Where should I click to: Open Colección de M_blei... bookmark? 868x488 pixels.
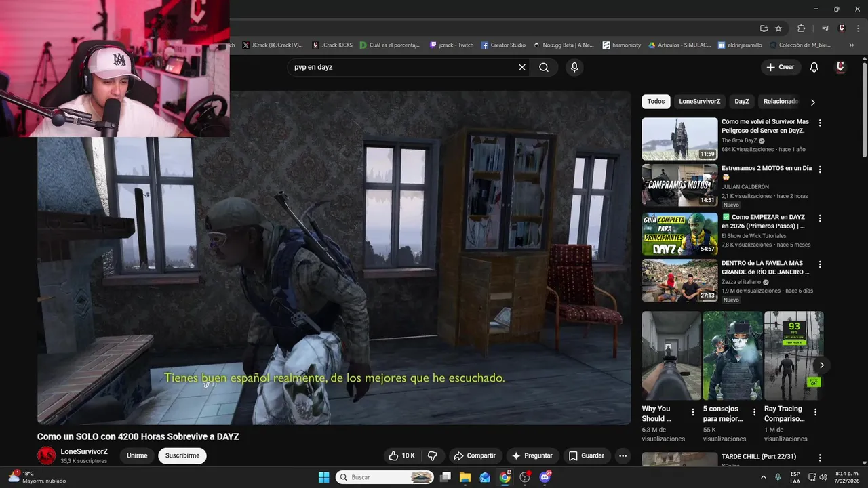click(800, 45)
